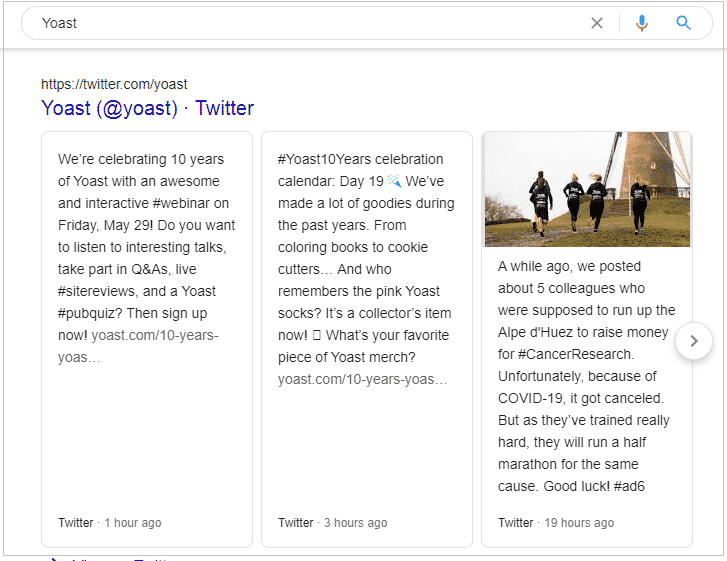Show more tweets with the carousel arrow
The width and height of the screenshot is (727, 561).
click(694, 341)
